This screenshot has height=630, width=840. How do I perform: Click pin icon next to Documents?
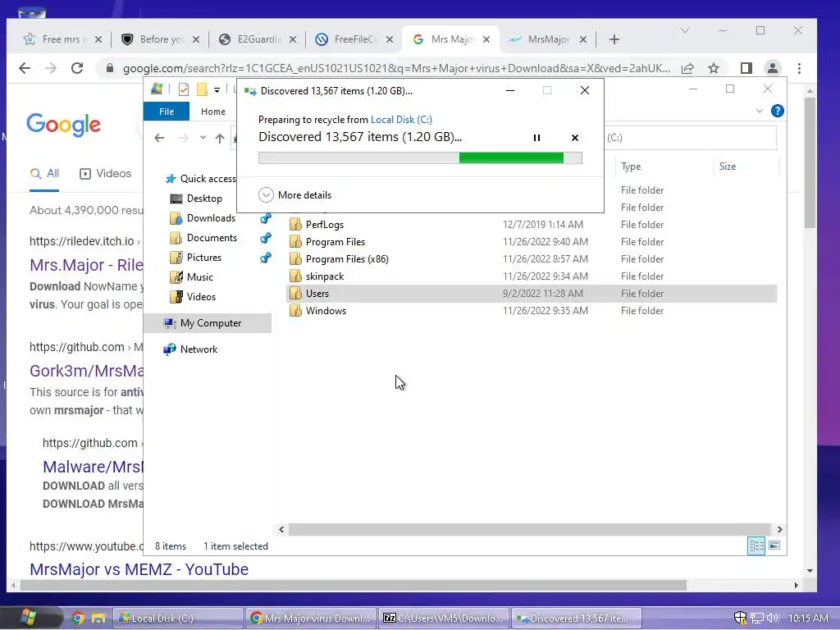pyautogui.click(x=265, y=239)
